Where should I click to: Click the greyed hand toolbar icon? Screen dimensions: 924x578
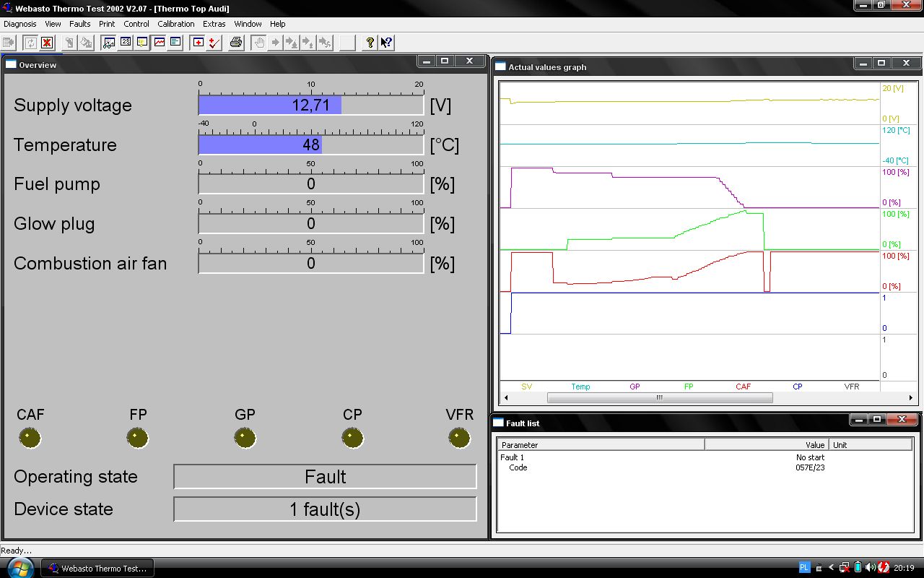[259, 43]
